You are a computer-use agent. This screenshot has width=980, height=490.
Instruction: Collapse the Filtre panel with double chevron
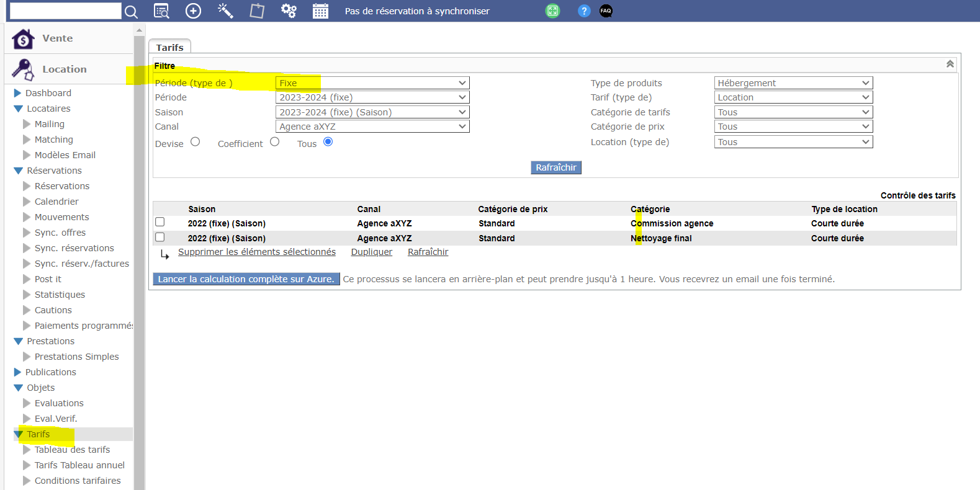(950, 65)
